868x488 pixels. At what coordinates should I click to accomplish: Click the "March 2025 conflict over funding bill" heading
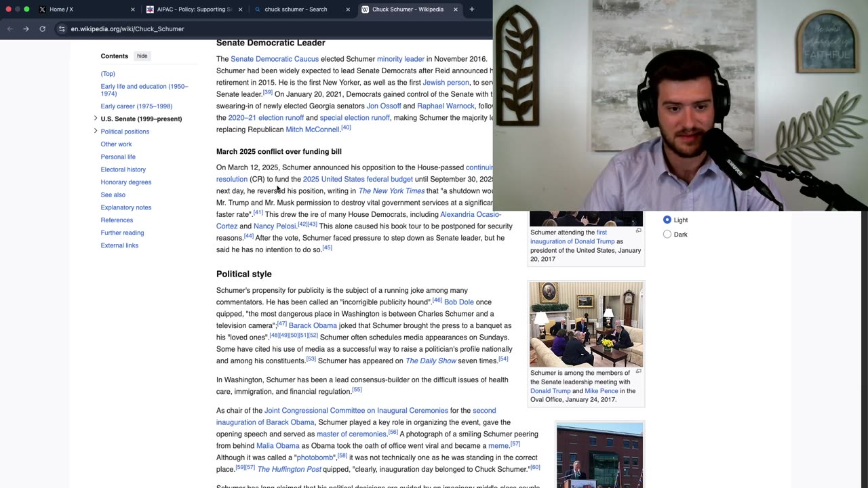pyautogui.click(x=279, y=152)
